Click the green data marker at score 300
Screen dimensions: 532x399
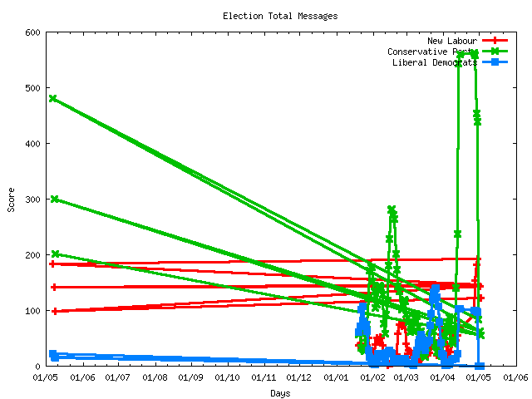tap(54, 199)
